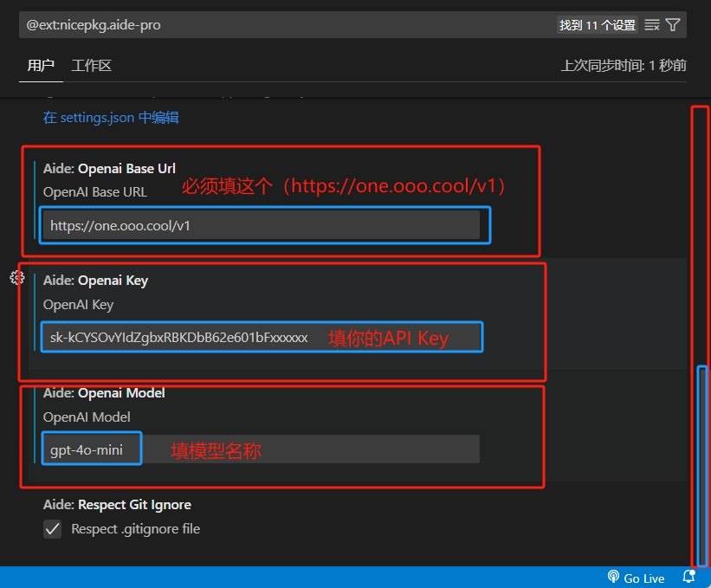Screen dimensions: 711x588
Task: Switch to the 工作区 settings tab
Action: [x=91, y=66]
